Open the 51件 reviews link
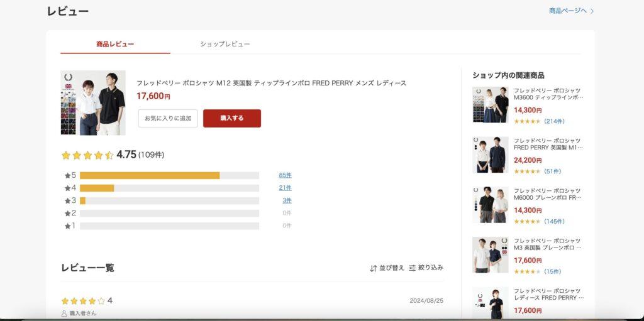The width and height of the screenshot is (644, 321). pos(552,171)
